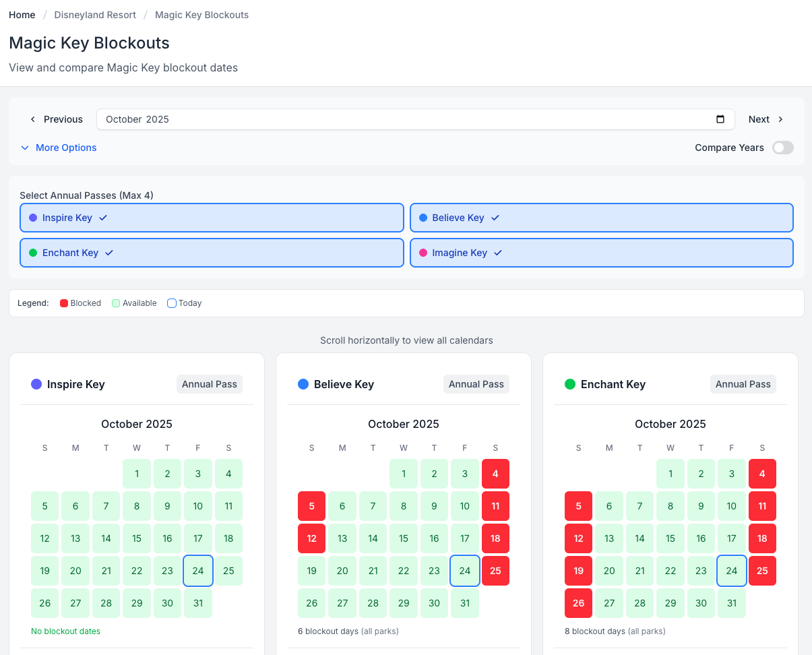Expand More Options

click(x=59, y=148)
